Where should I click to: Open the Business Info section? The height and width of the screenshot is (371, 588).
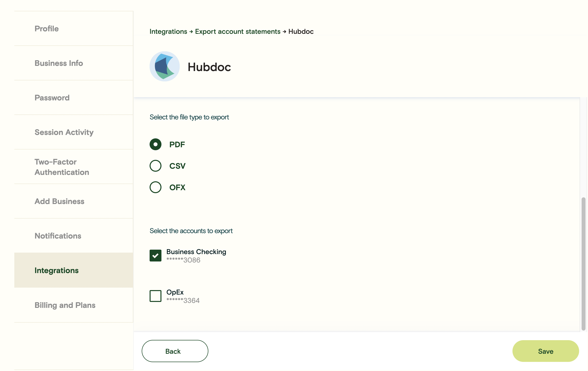coord(59,63)
